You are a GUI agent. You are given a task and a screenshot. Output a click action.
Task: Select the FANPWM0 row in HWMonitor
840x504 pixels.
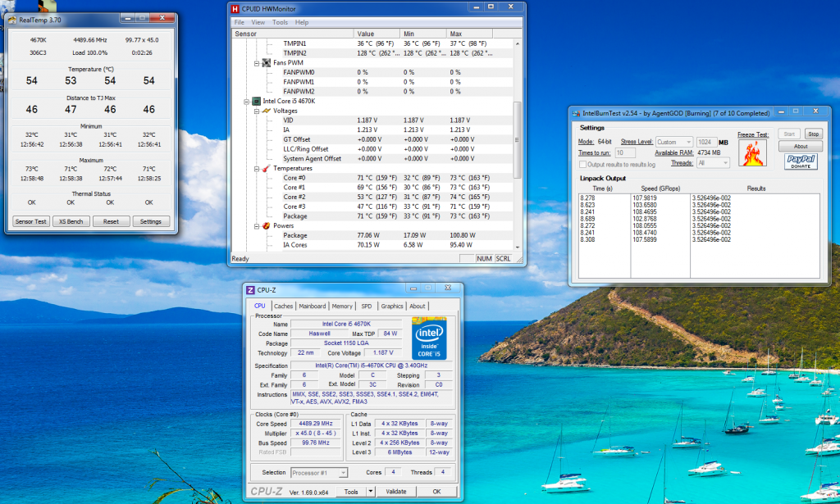coord(372,72)
